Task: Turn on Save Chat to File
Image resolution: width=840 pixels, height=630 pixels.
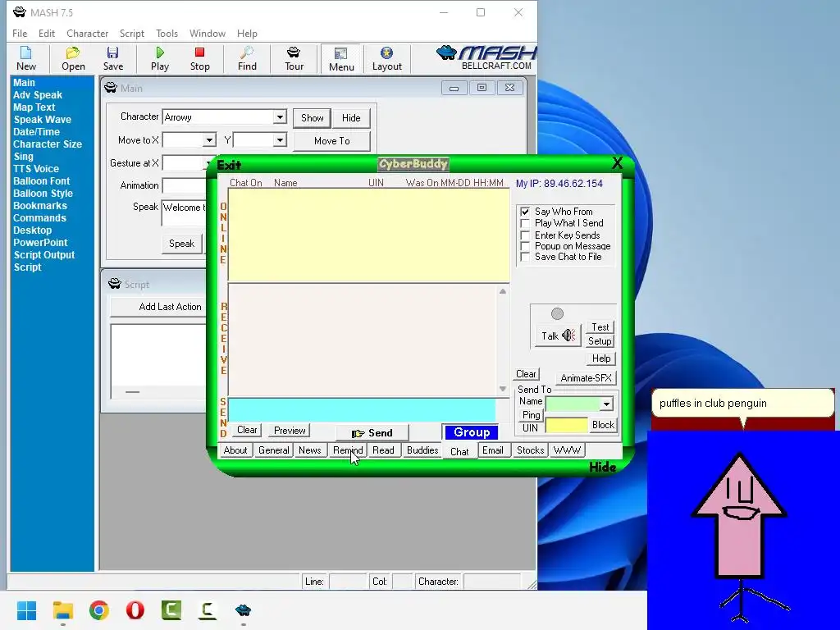Action: (x=525, y=257)
